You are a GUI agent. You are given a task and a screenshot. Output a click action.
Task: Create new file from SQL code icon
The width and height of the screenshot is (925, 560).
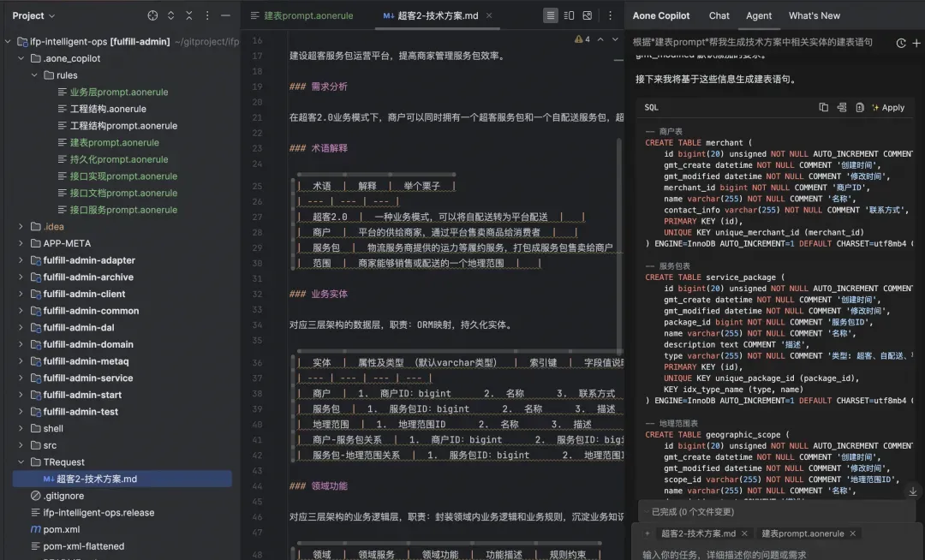(x=860, y=107)
